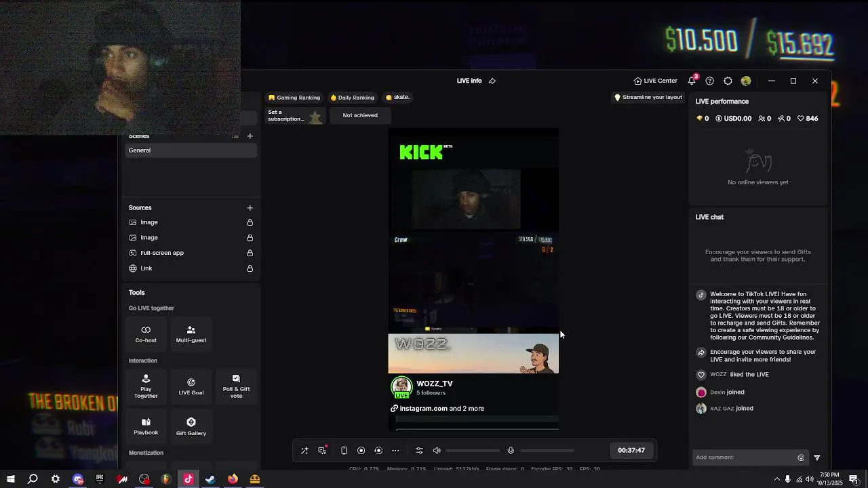Open Windows taskbar search
868x488 pixels.
(33, 479)
